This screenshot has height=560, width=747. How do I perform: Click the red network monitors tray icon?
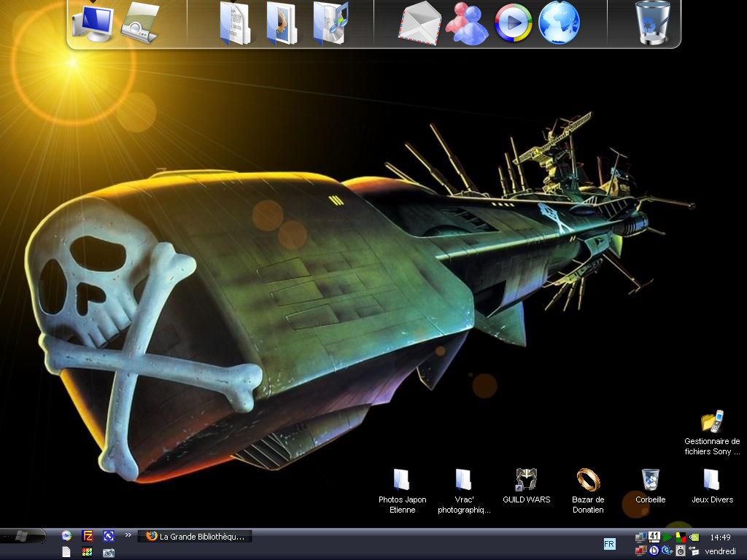click(640, 551)
